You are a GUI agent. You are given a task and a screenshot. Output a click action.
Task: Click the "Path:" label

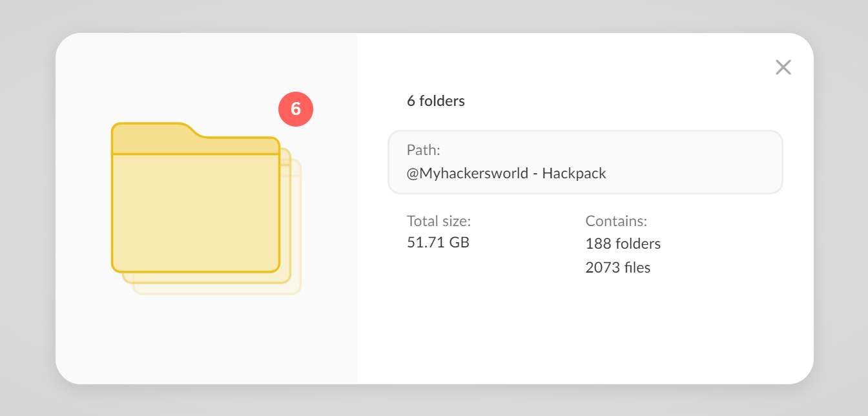click(x=423, y=150)
